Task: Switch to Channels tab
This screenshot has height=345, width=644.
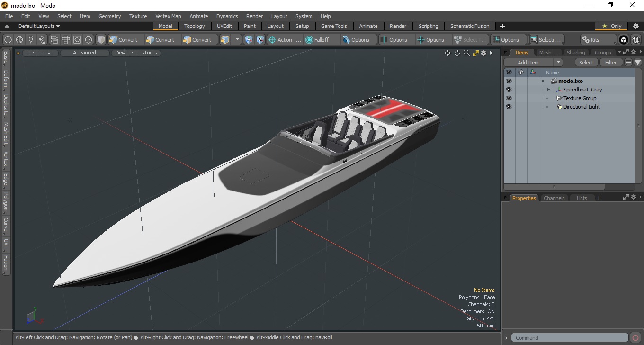Action: point(554,198)
